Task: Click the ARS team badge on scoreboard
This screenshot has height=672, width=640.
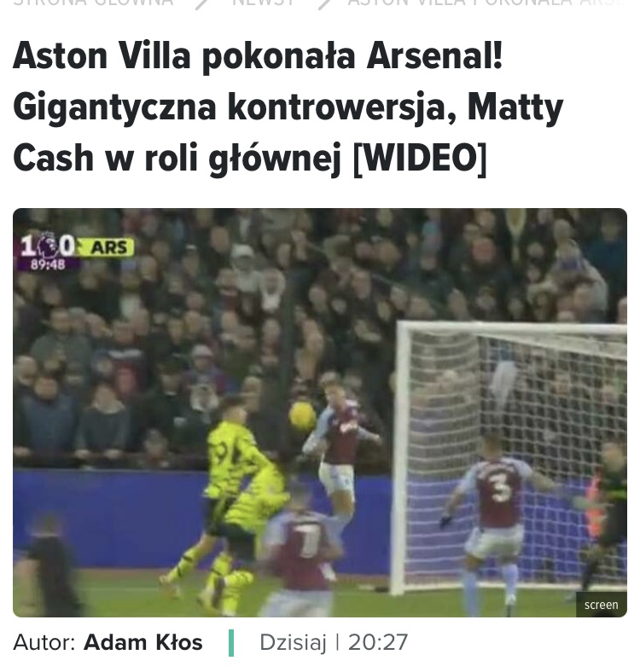Action: (109, 247)
